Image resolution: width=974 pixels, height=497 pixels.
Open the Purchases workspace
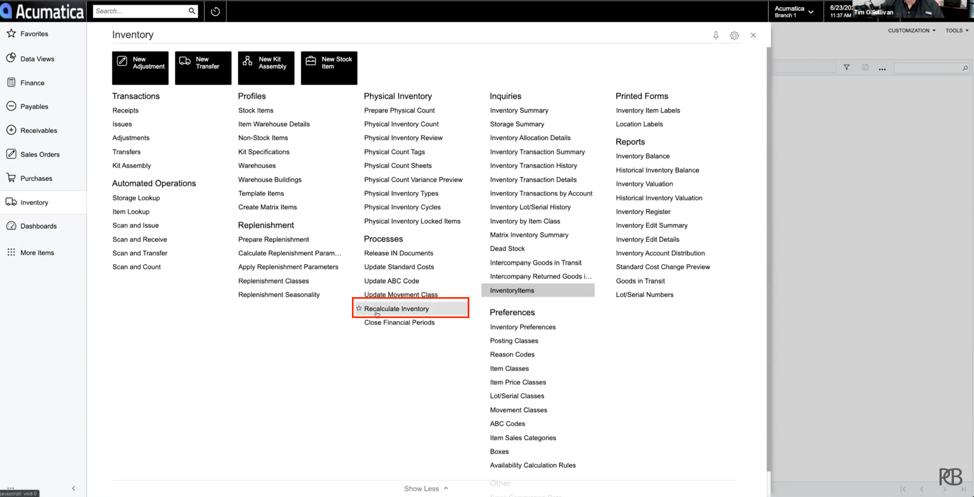(36, 178)
